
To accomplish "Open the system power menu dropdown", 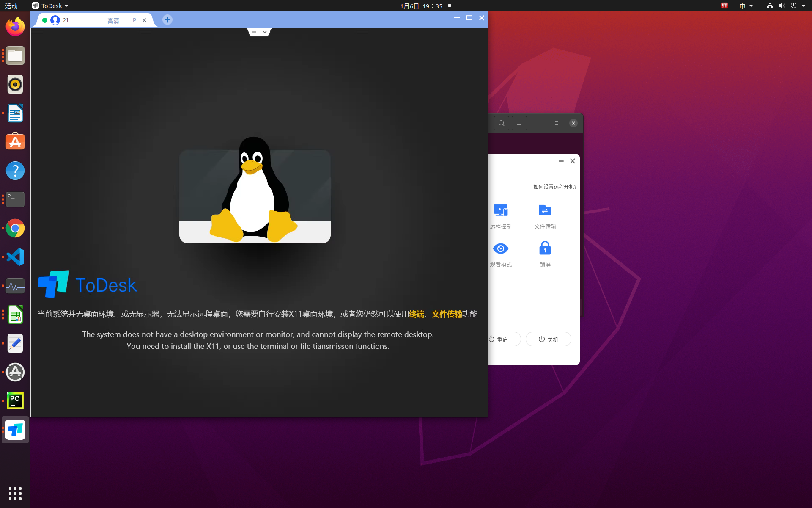I will (x=798, y=6).
